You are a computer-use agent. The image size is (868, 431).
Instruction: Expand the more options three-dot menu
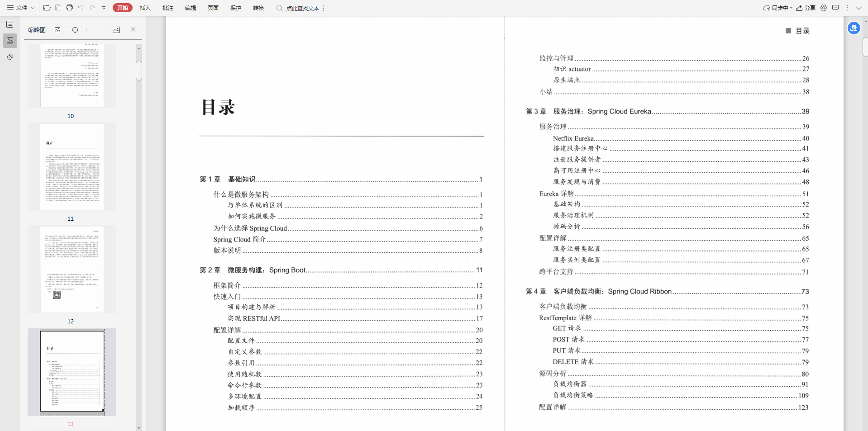(x=847, y=8)
